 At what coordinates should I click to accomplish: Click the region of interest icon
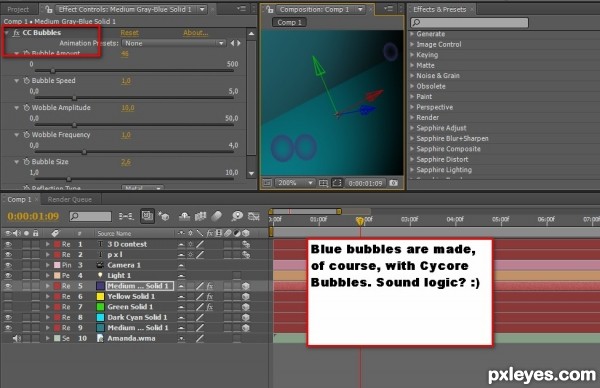337,183
